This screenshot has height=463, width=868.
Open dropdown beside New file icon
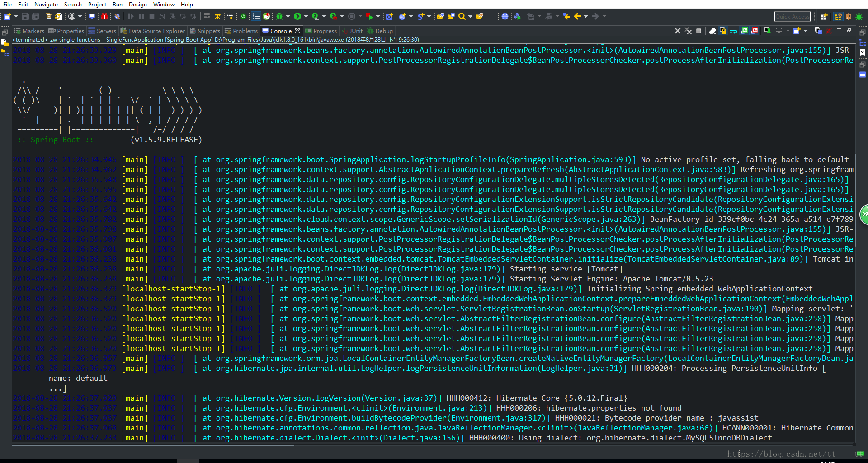pyautogui.click(x=16, y=17)
